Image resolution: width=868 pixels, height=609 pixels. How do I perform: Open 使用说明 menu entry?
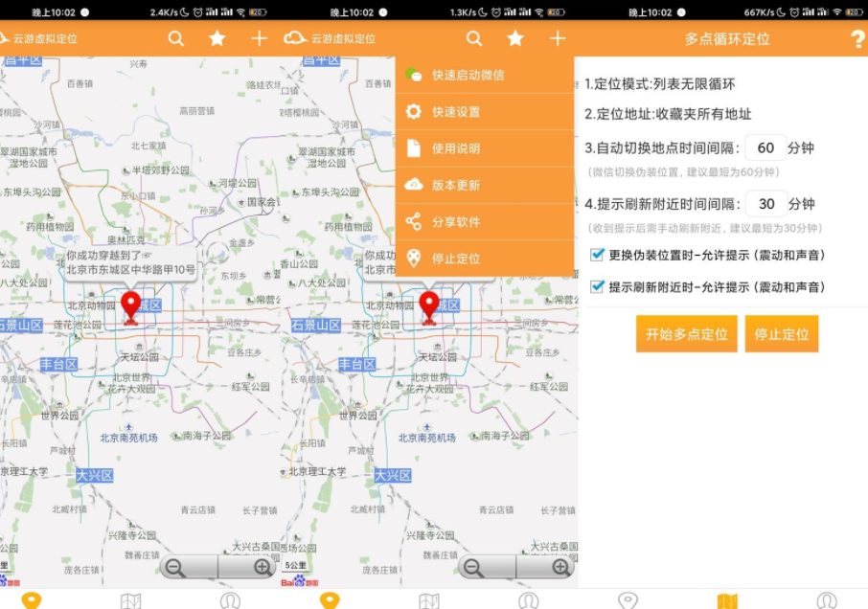tap(485, 148)
